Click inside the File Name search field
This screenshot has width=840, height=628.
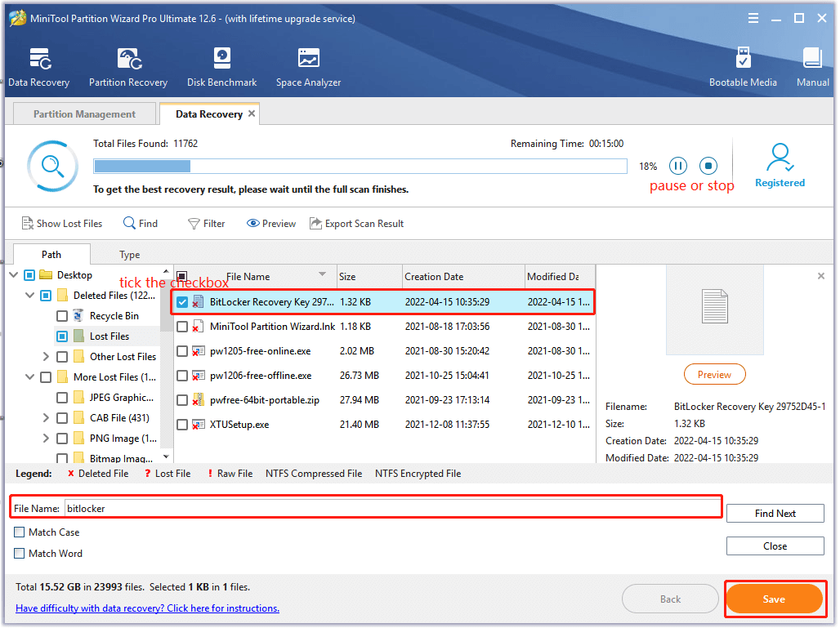[x=392, y=508]
